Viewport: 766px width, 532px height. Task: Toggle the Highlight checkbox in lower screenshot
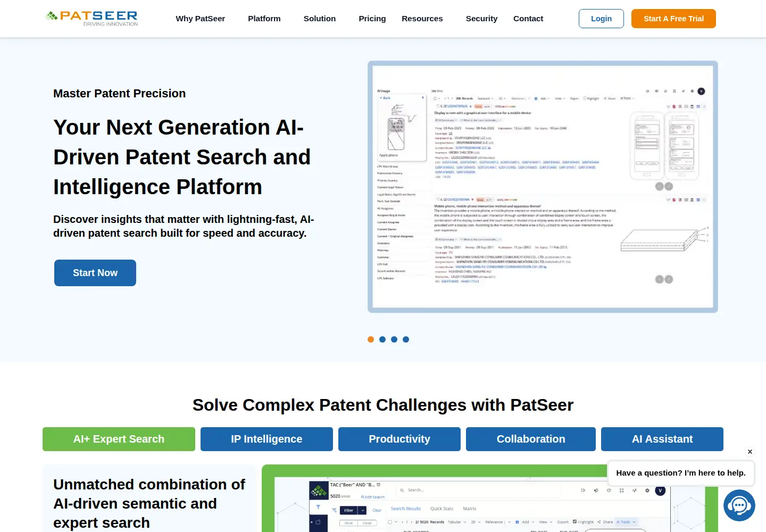point(574,522)
